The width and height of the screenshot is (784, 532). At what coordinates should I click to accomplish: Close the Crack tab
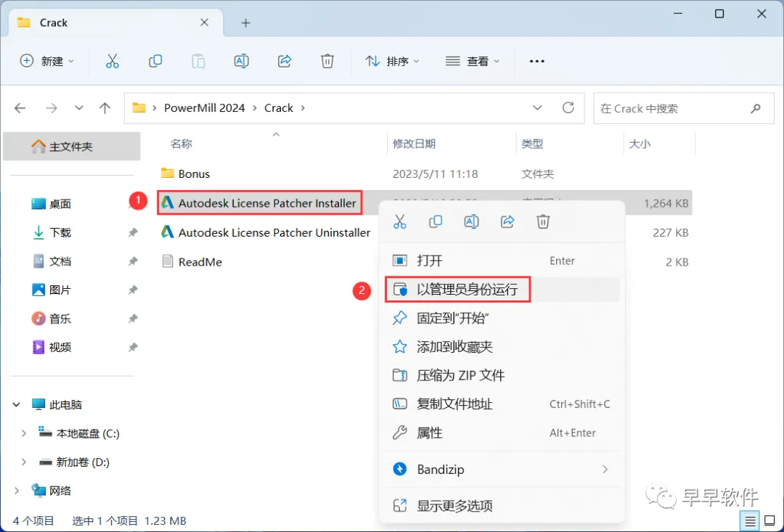(204, 22)
